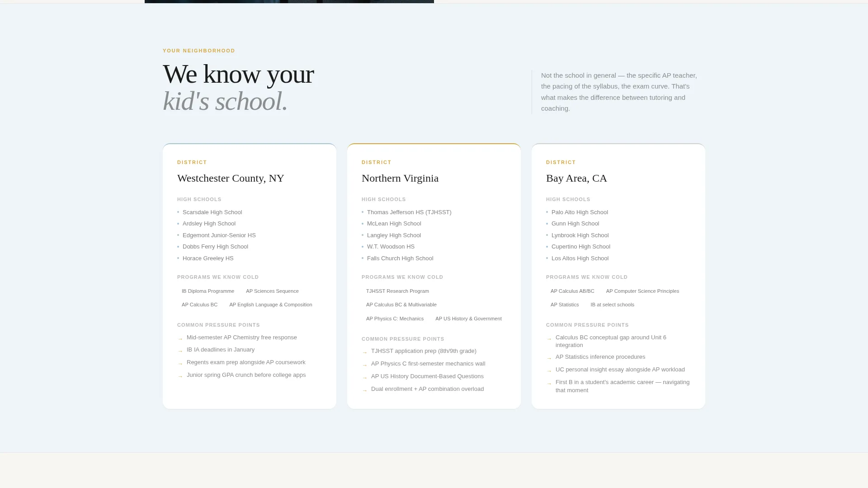Click the 'We know your kid's school.' heading
Screen dimensions: 868x488
click(x=238, y=88)
